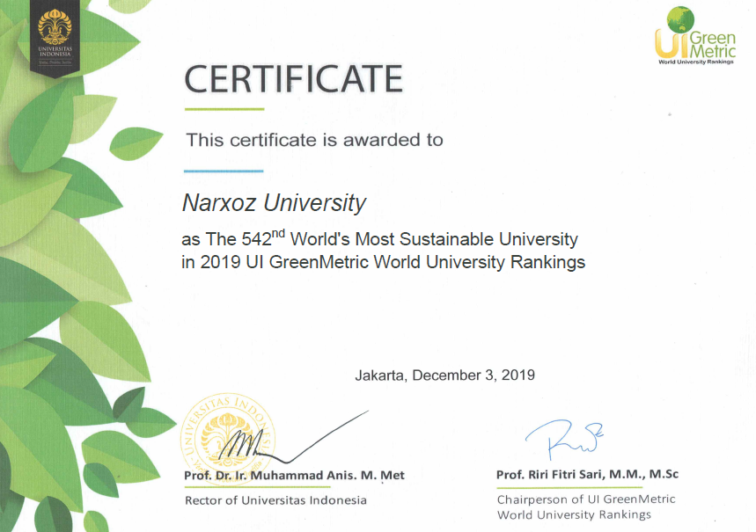Click the blue signature of Riri Fitri Sari
Viewport: 756px width, 532px height.
click(564, 439)
